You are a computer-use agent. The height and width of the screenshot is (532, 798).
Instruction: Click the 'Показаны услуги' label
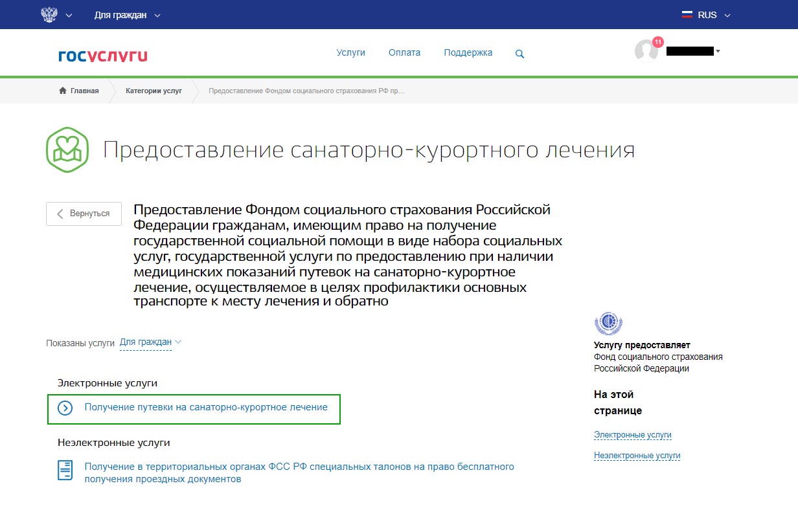pos(80,343)
